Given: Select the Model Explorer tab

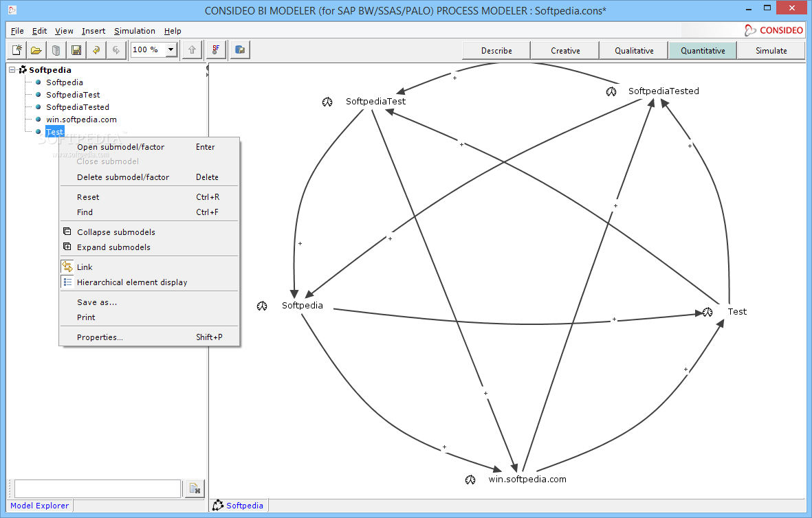Looking at the screenshot, I should click(39, 506).
